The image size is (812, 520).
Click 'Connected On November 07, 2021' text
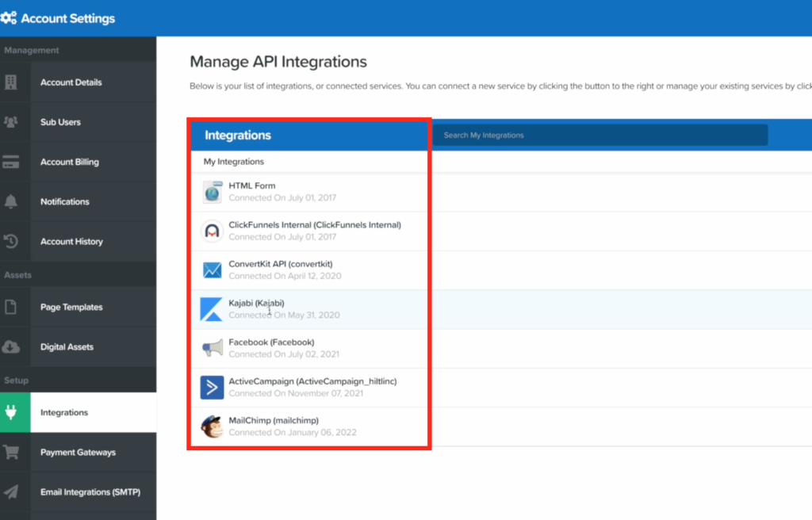[296, 393]
